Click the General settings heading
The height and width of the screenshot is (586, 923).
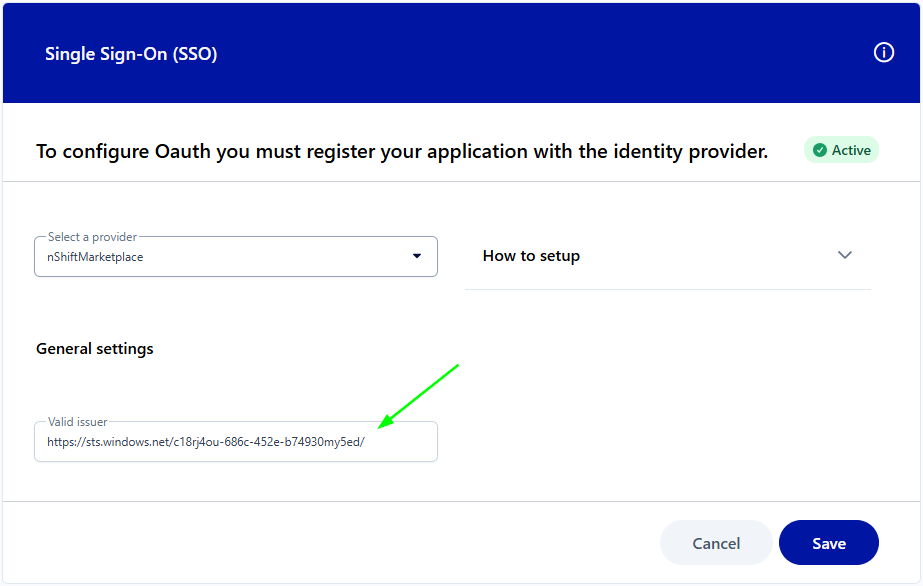(x=95, y=349)
